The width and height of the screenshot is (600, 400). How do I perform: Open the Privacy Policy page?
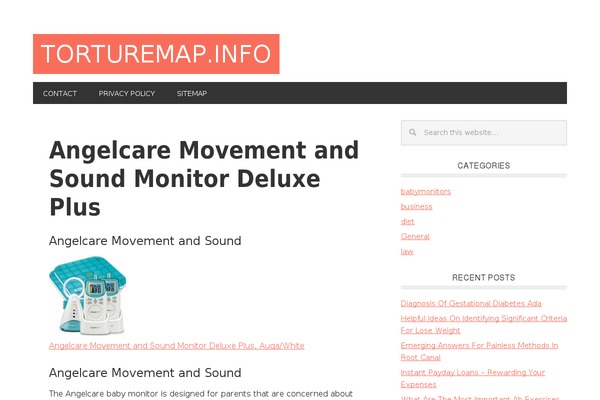(x=127, y=93)
